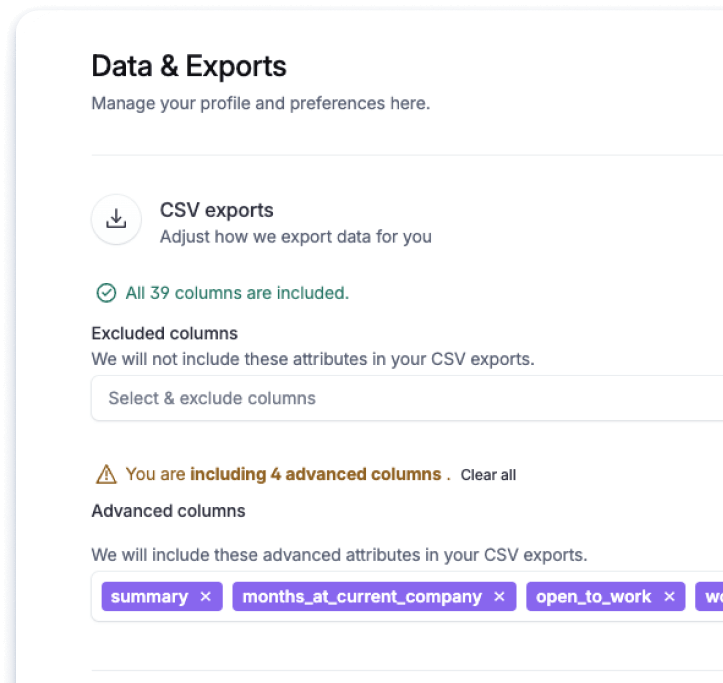723x683 pixels.
Task: Click the Data & Exports page heading
Action: [x=189, y=66]
